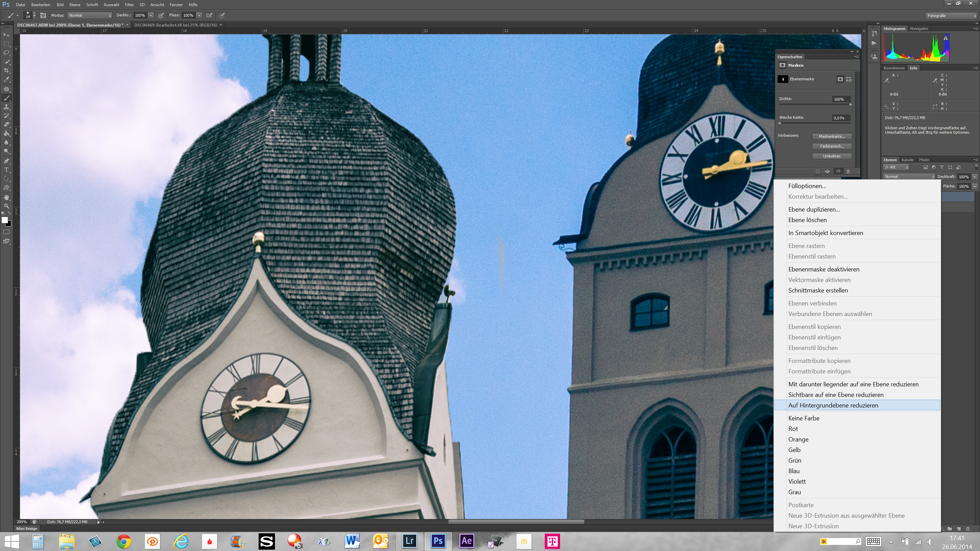This screenshot has height=551, width=980.
Task: Open the Deckkraft arrow in Ebenen
Action: point(975,177)
